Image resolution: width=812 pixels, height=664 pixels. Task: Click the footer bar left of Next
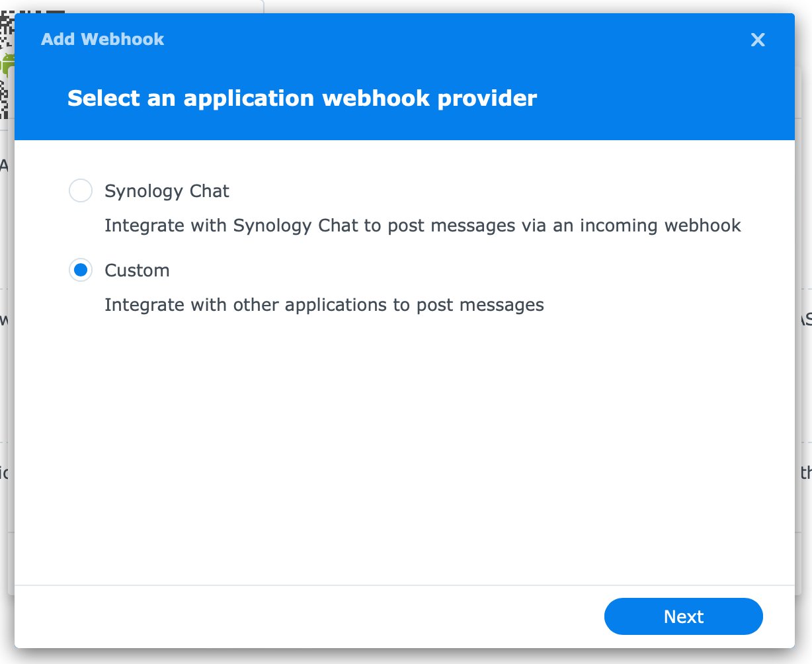point(304,616)
